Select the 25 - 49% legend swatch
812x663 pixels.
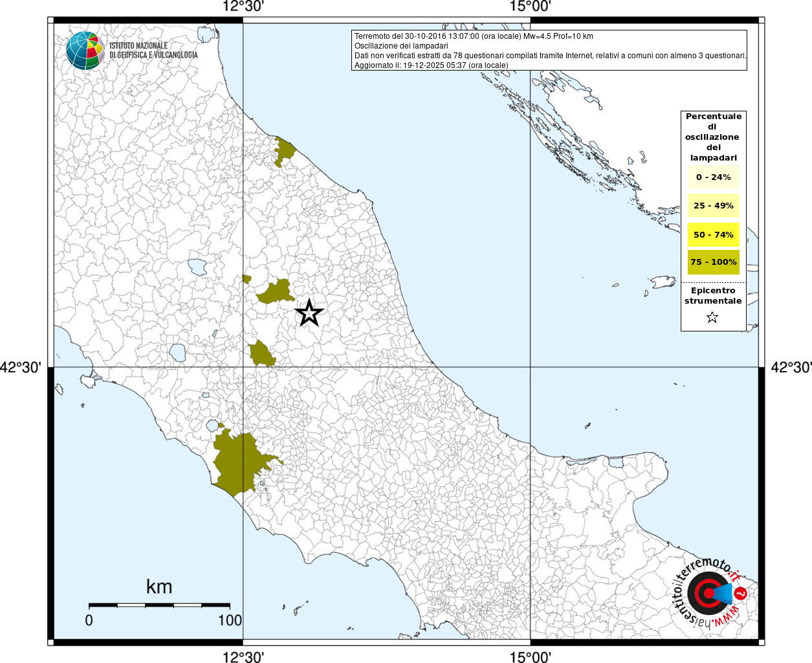714,206
